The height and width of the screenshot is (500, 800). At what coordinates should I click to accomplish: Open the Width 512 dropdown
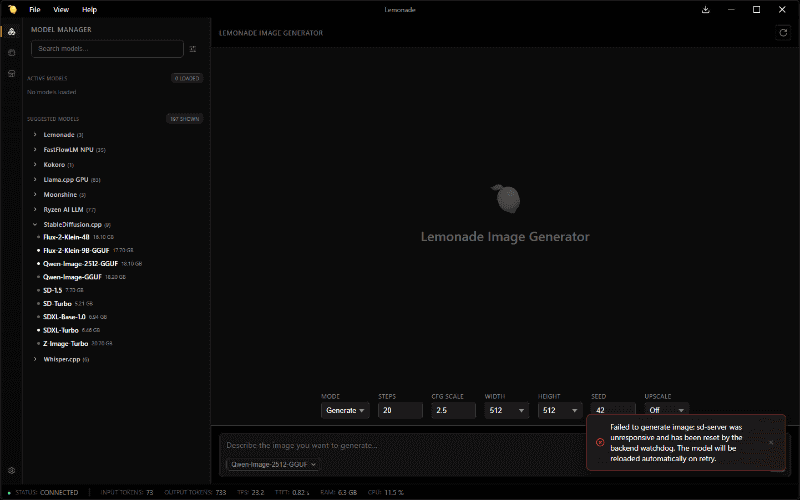point(507,410)
